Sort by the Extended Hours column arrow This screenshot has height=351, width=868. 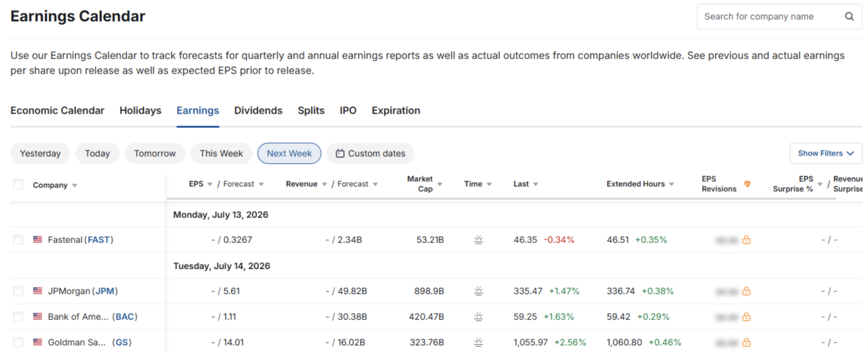pos(672,184)
